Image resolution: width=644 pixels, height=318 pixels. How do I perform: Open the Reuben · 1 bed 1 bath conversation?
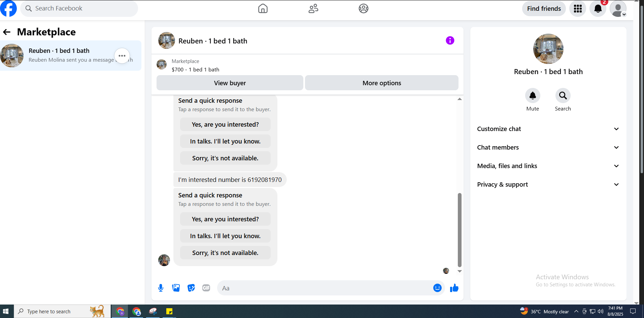coord(71,56)
